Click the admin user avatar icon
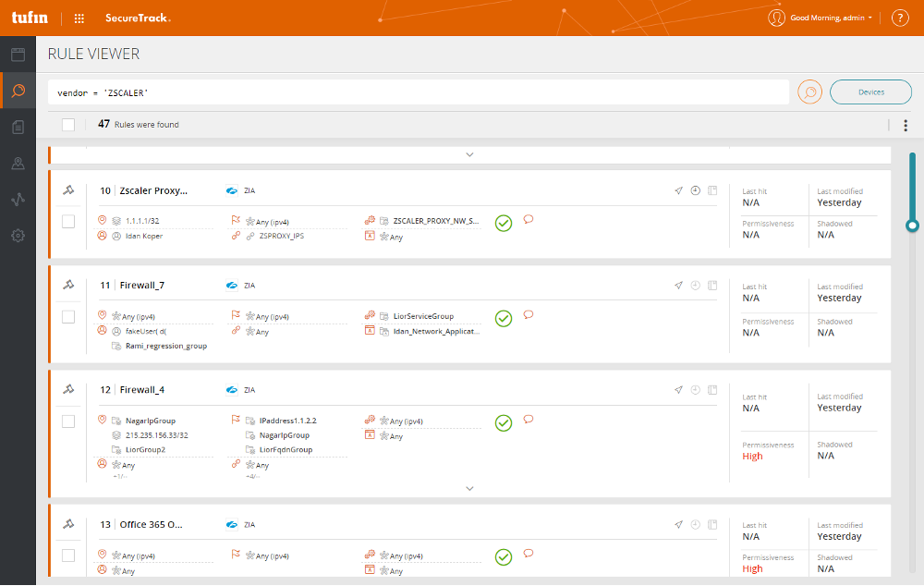The width and height of the screenshot is (924, 586). coord(776,18)
